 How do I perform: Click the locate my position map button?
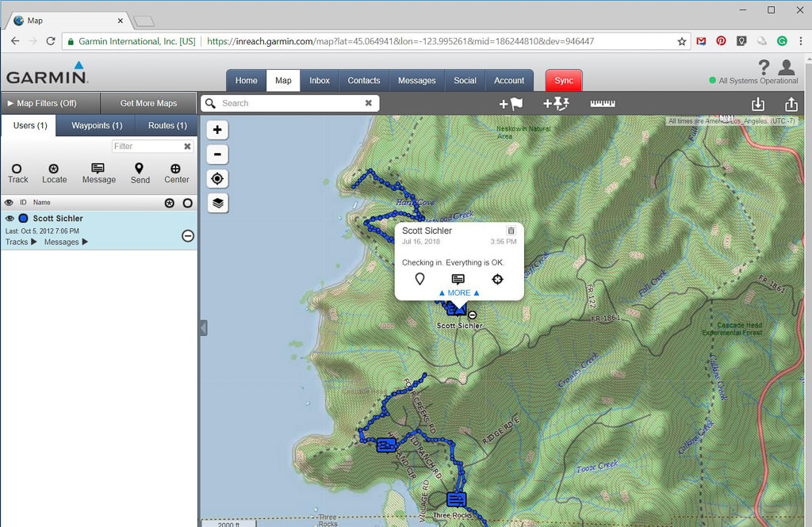tap(218, 178)
